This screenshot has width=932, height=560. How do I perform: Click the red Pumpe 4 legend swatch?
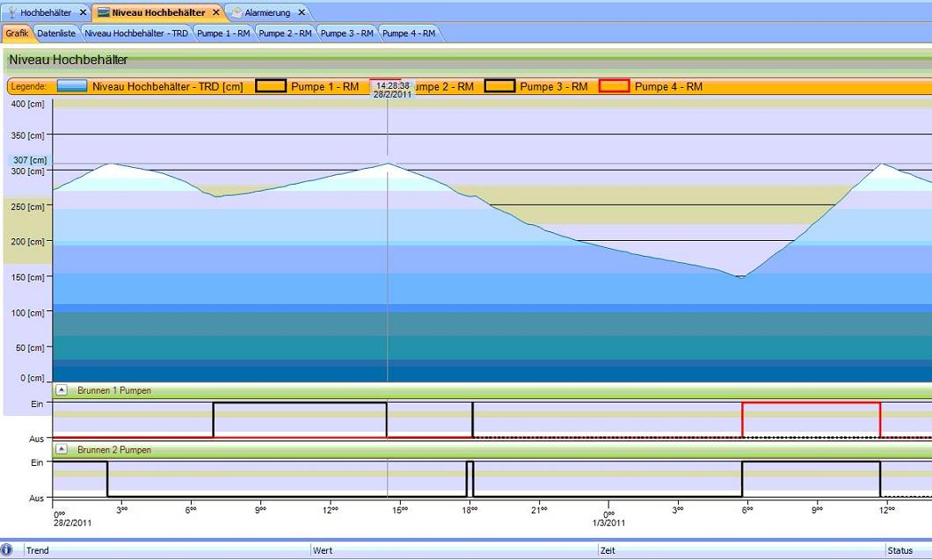point(614,86)
